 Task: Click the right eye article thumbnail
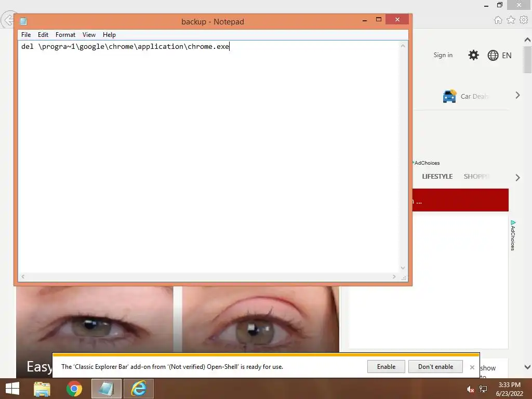click(261, 319)
